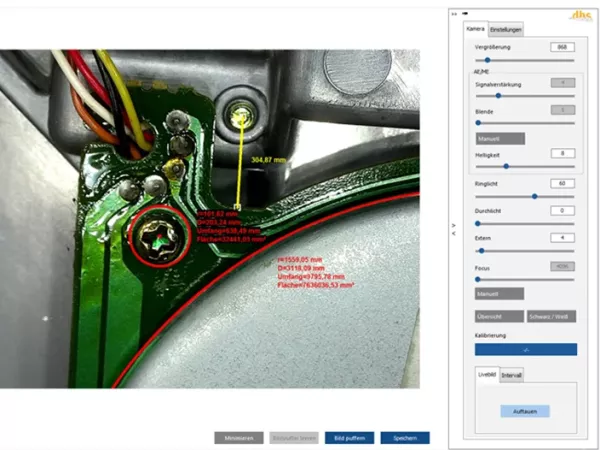Viewport: 600px width, 450px height.
Task: Open the Intervall tab
Action: pyautogui.click(x=512, y=376)
